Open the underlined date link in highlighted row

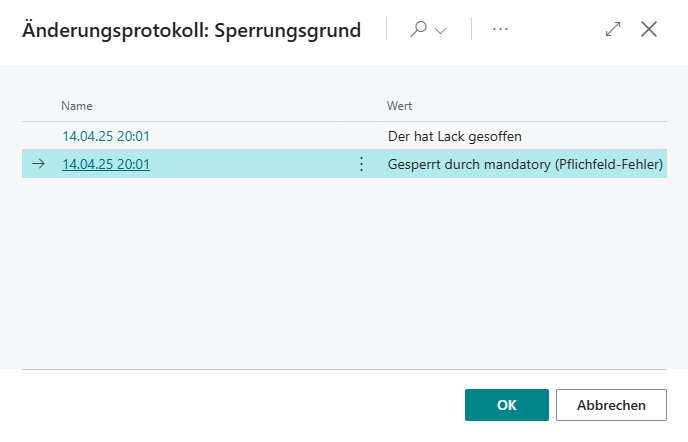click(106, 164)
